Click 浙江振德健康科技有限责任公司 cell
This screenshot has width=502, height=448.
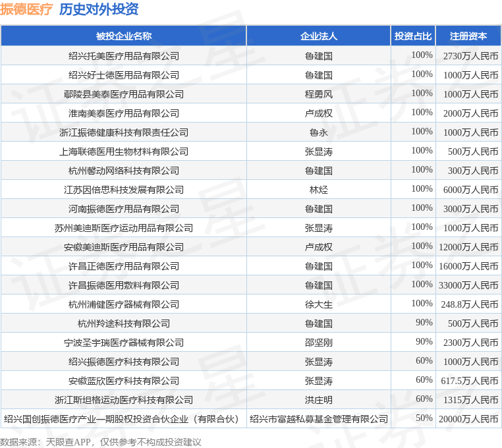pos(124,132)
